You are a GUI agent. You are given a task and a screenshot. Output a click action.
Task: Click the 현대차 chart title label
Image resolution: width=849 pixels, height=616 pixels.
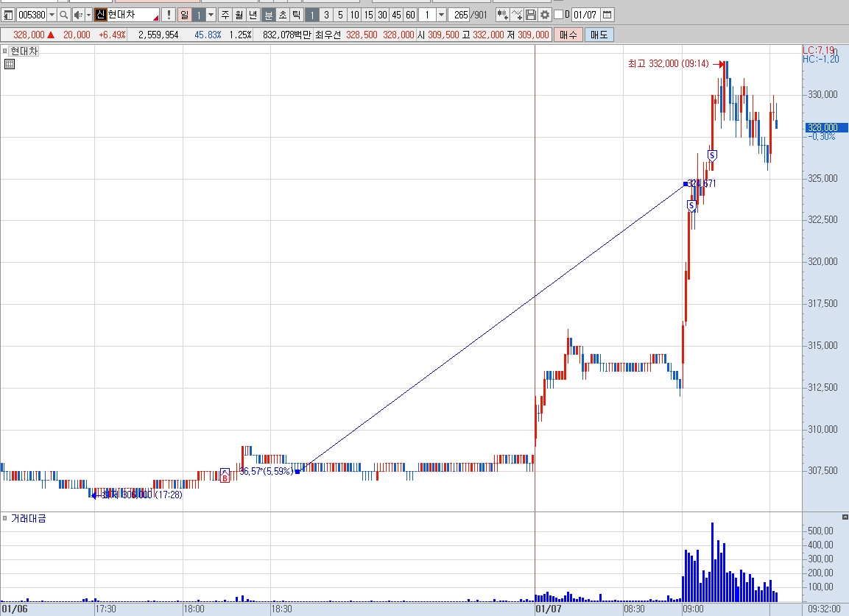tap(24, 51)
